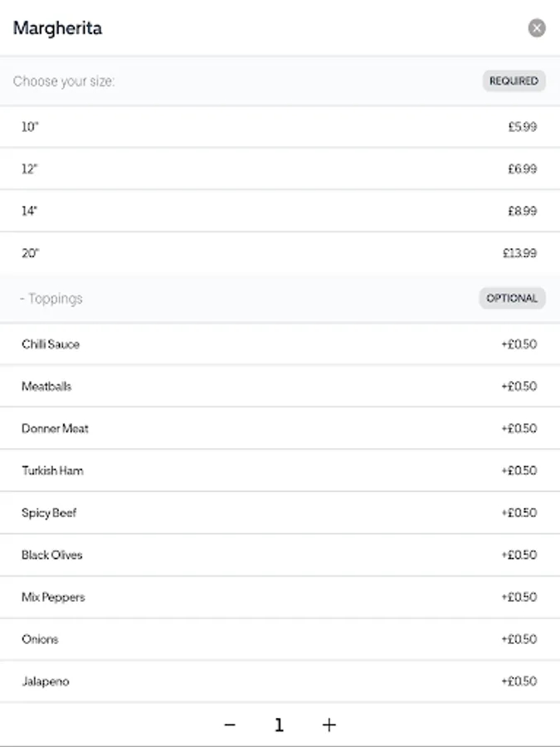Image resolution: width=560 pixels, height=747 pixels.
Task: Choose the 12" size option
Action: pos(279,169)
